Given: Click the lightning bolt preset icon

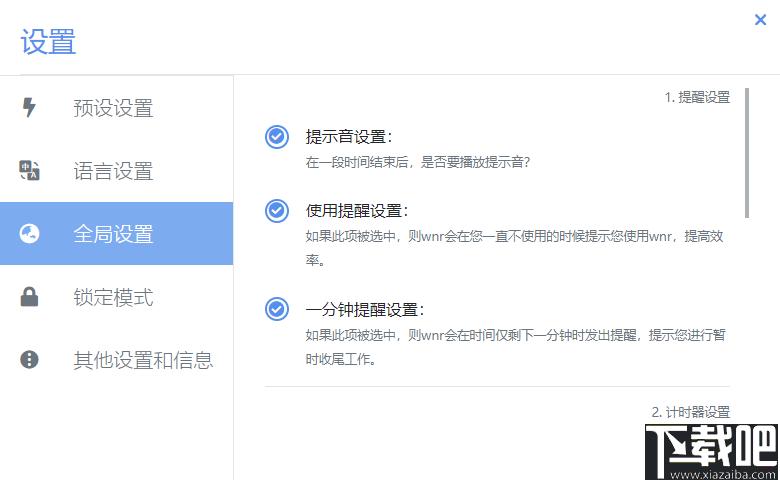Looking at the screenshot, I should click(x=29, y=108).
